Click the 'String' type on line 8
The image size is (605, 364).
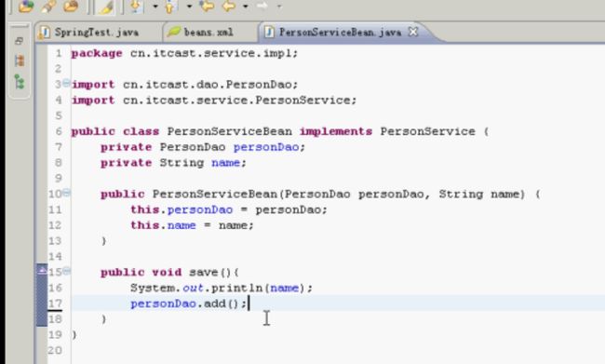tap(181, 163)
